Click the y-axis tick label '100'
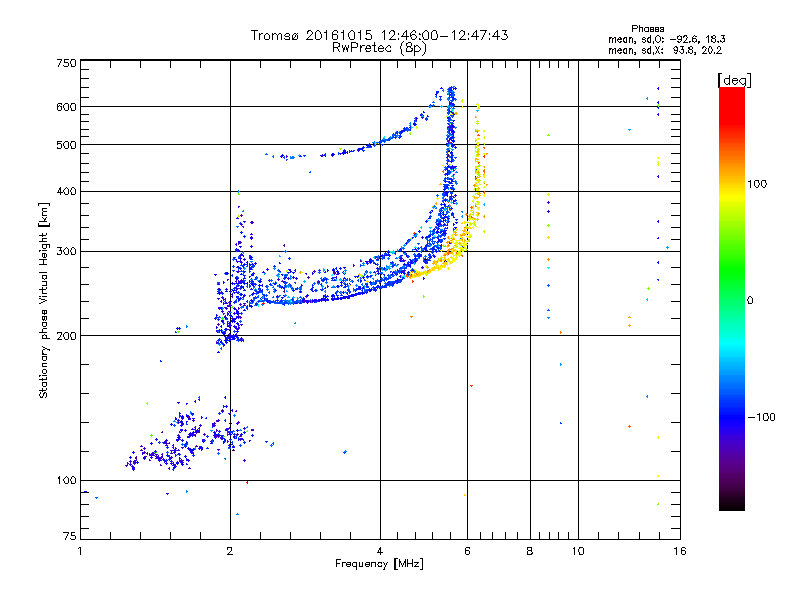Screen dimensions: 800x600 (x=66, y=481)
